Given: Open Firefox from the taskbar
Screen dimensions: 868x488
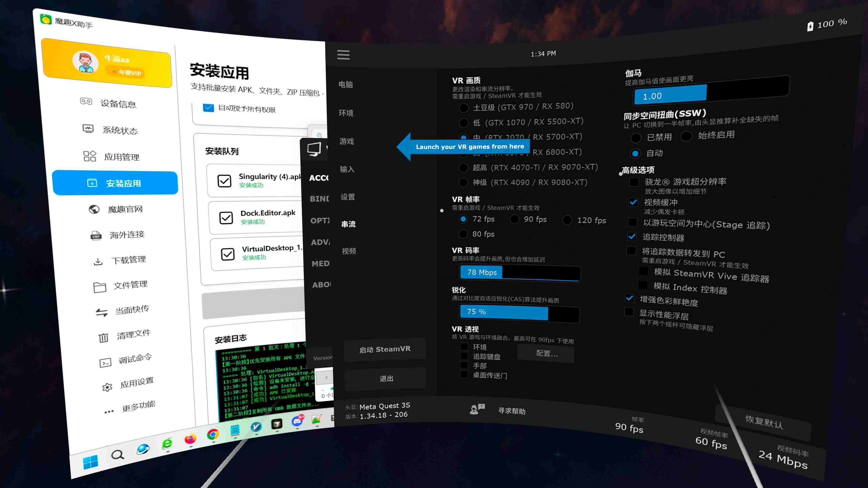Looking at the screenshot, I should coord(190,438).
